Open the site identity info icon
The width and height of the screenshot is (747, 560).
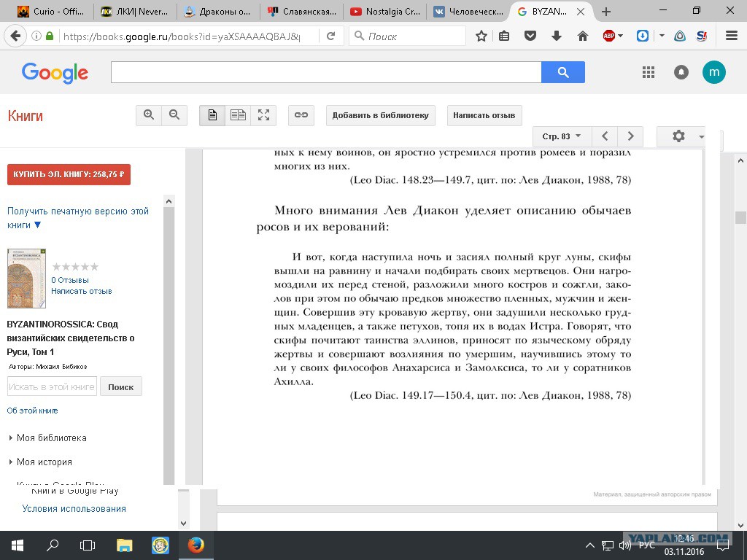[36, 36]
